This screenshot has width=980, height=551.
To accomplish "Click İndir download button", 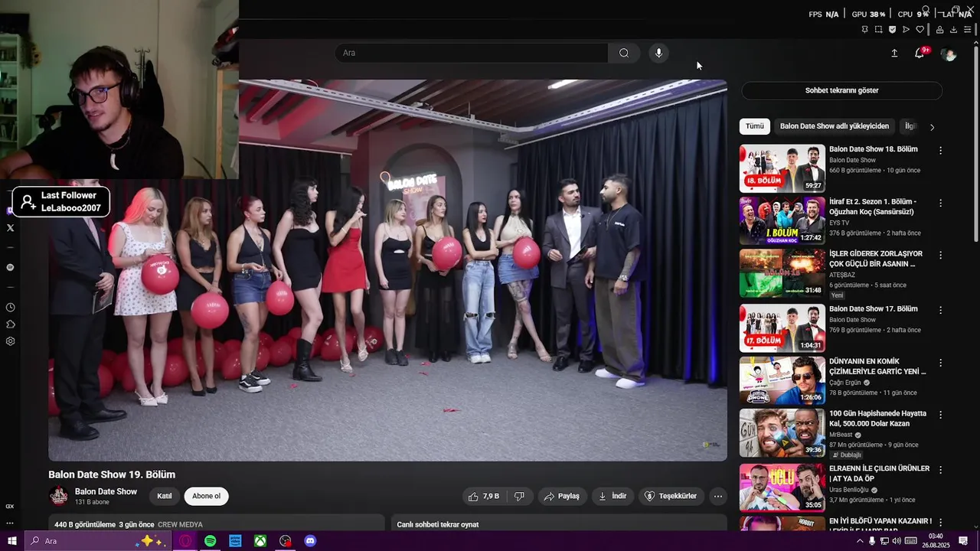I will tap(612, 496).
